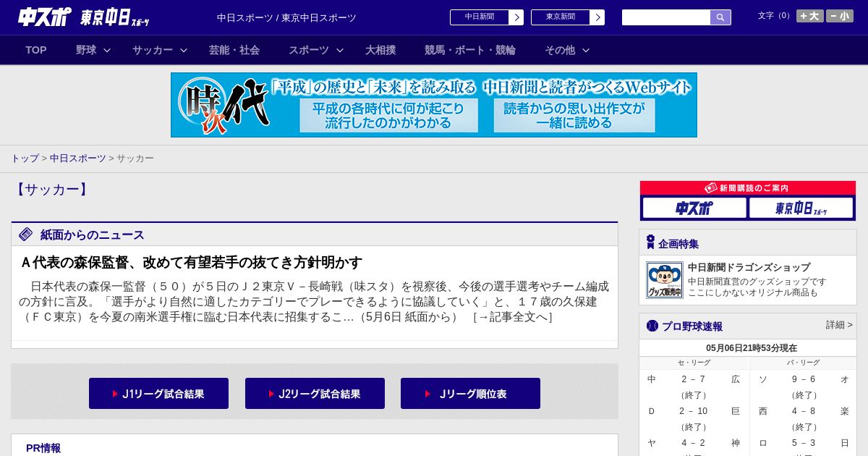Image resolution: width=868 pixels, height=456 pixels.
Task: Click the 紙面からのニュース section icon
Action: click(26, 234)
